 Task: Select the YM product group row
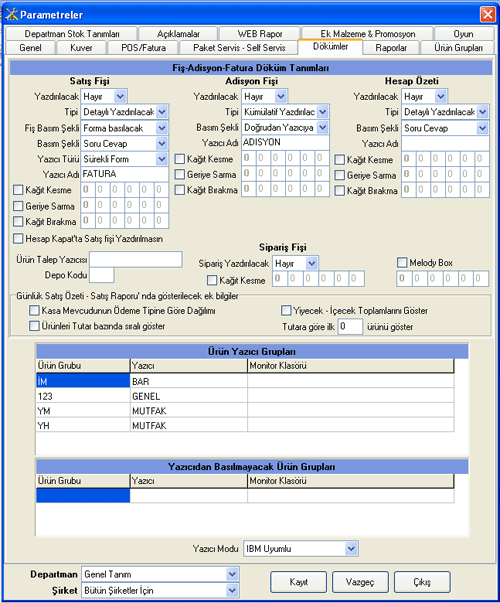83,411
